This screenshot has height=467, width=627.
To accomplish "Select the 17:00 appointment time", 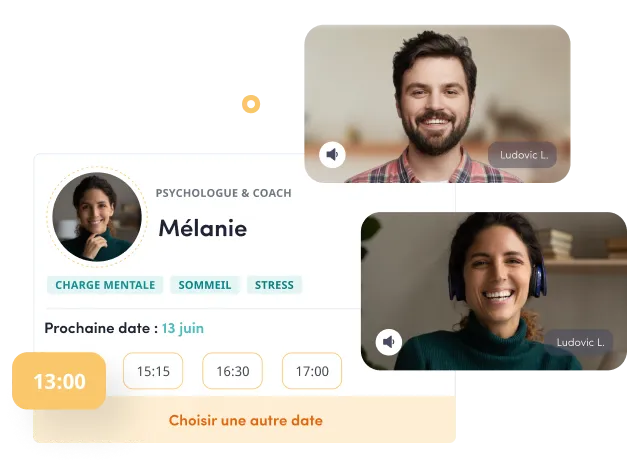I will coord(312,371).
